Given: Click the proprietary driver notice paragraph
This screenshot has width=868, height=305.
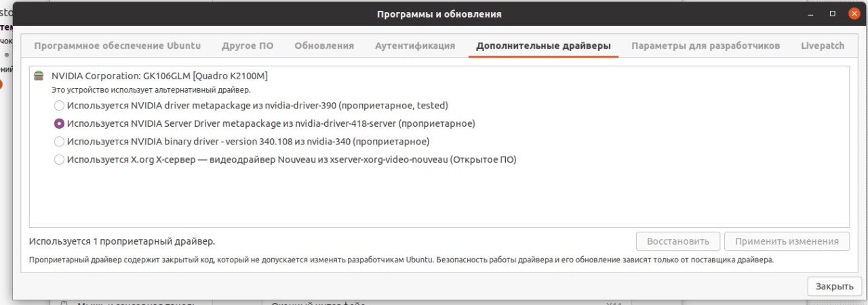Looking at the screenshot, I should 401,260.
